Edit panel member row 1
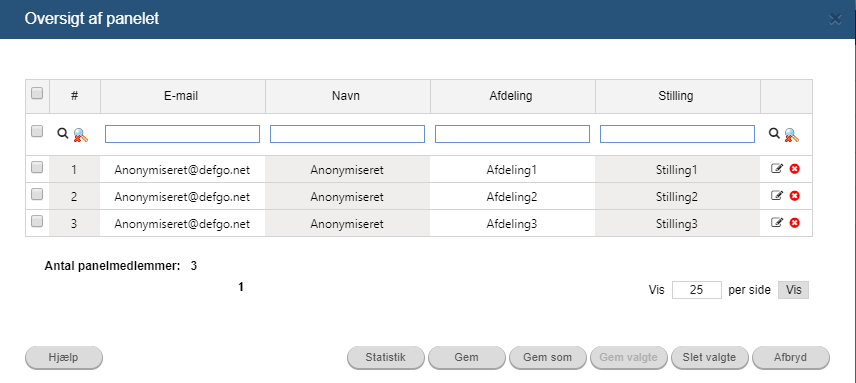856x383 pixels. tap(777, 169)
